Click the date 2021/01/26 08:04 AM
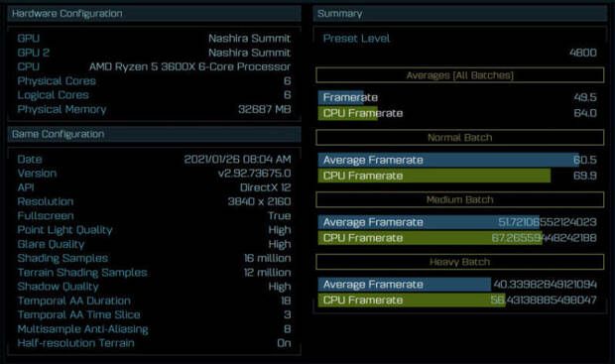 tap(237, 160)
